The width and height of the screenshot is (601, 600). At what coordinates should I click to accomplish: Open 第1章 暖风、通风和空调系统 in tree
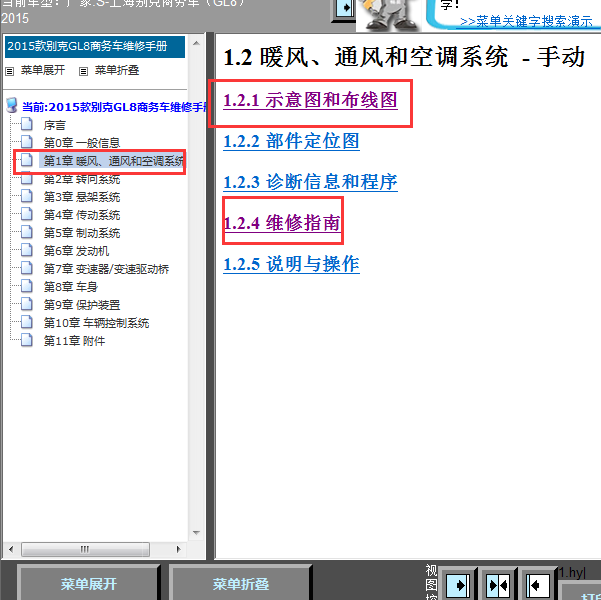point(113,161)
